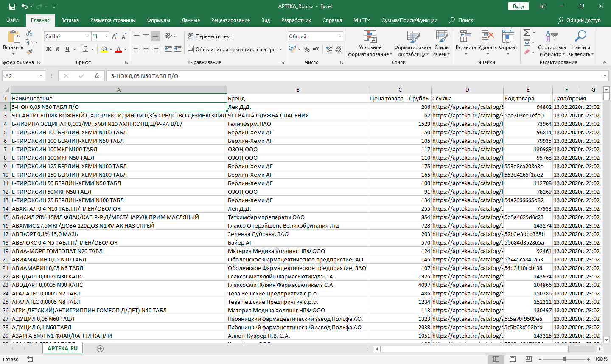Align text to top of cell
Viewport: 611px width, 364px height.
[137, 36]
